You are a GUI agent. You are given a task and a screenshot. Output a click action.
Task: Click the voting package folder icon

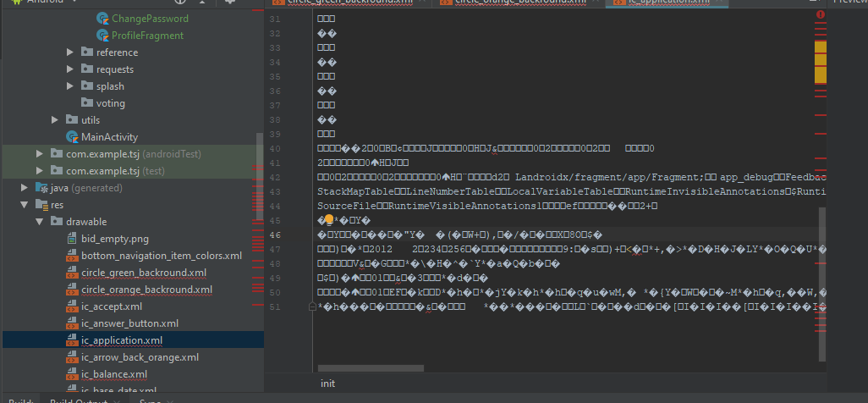tap(87, 102)
